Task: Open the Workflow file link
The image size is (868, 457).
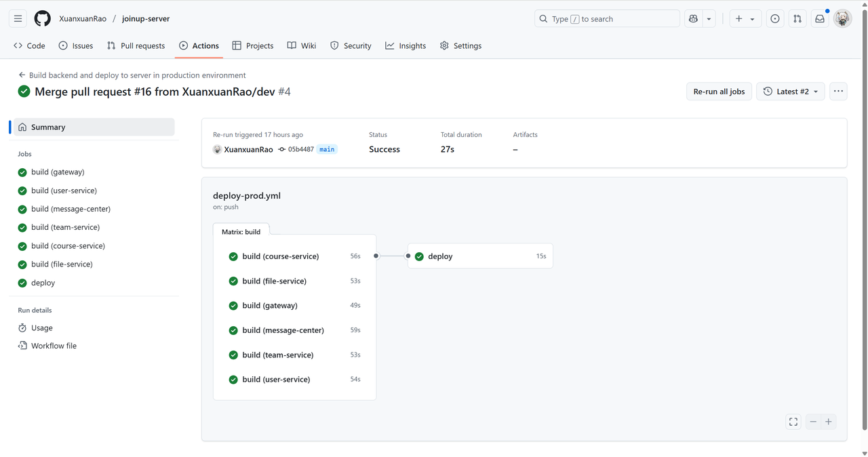Action: pos(54,346)
